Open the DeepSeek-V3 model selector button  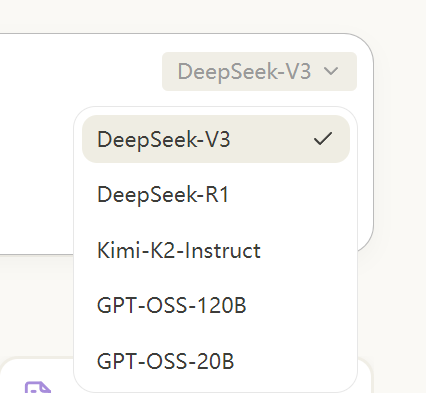point(259,71)
